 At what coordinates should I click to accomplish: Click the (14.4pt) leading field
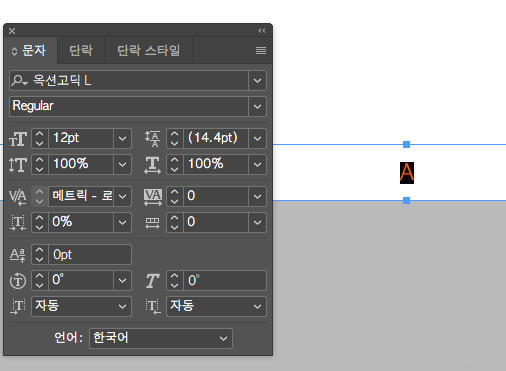(x=216, y=138)
